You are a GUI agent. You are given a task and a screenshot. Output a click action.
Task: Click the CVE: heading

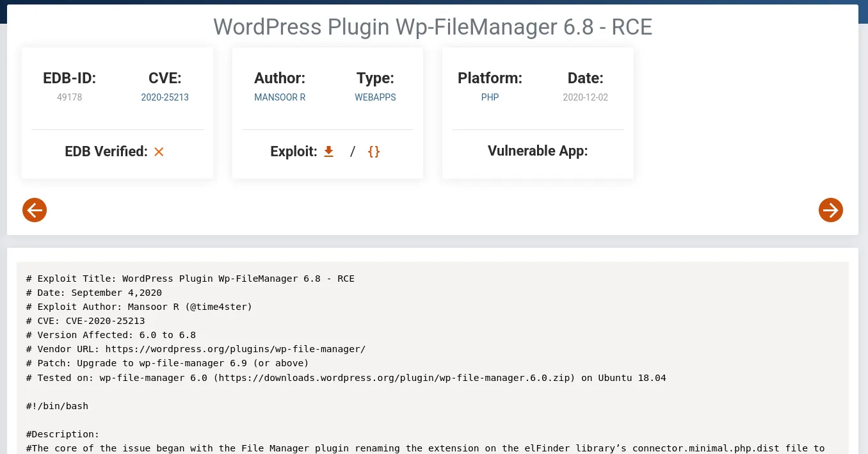(165, 78)
